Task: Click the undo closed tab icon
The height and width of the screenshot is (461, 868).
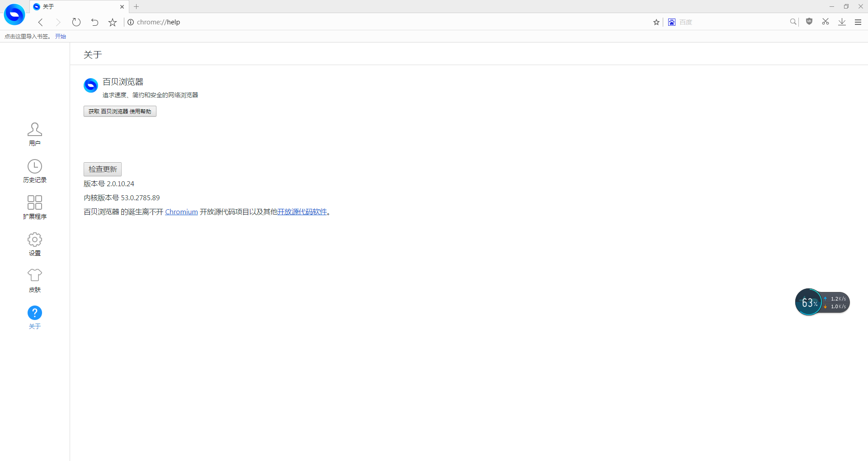Action: pos(94,22)
